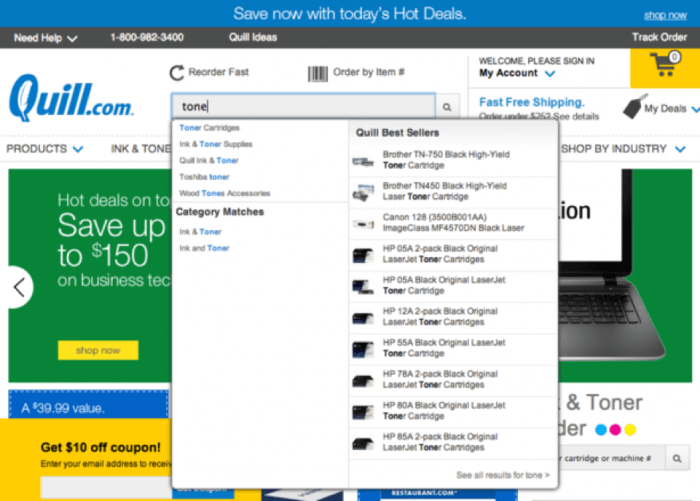
Task: Click the shopping cart icon
Action: coord(665,65)
